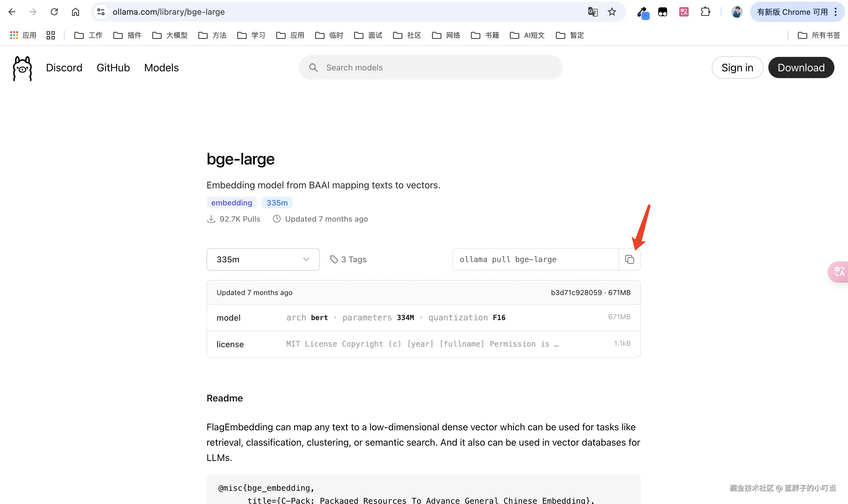View site information icon in address bar
848x504 pixels.
pyautogui.click(x=101, y=12)
